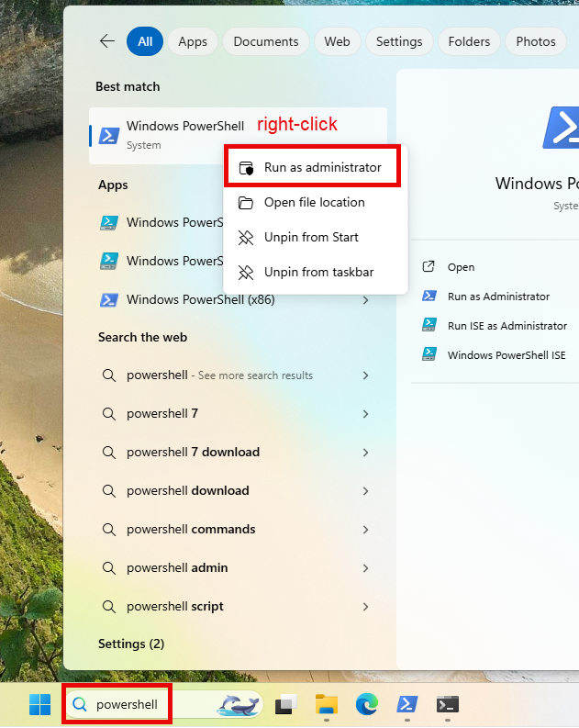
Task: Choose Unpin from Start in context menu
Action: click(315, 237)
